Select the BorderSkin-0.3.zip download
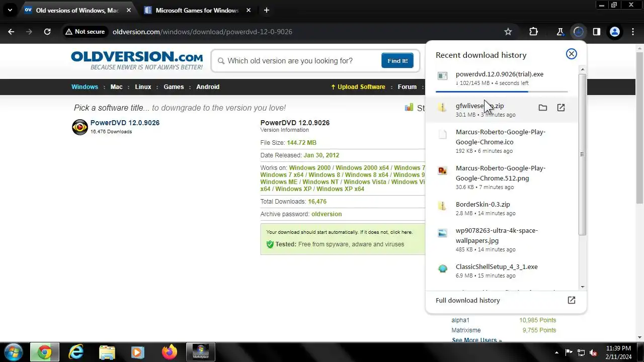This screenshot has height=362, width=644. coord(502,208)
